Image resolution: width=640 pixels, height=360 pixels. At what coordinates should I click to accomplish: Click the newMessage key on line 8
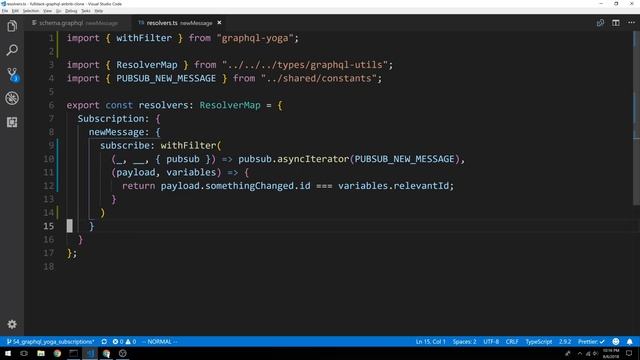coord(116,132)
